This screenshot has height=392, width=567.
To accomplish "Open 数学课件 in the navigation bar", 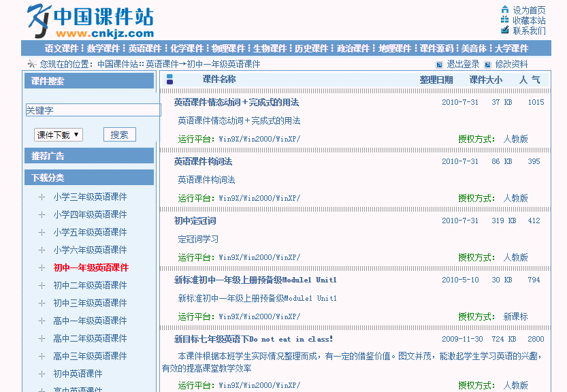I will 103,48.
